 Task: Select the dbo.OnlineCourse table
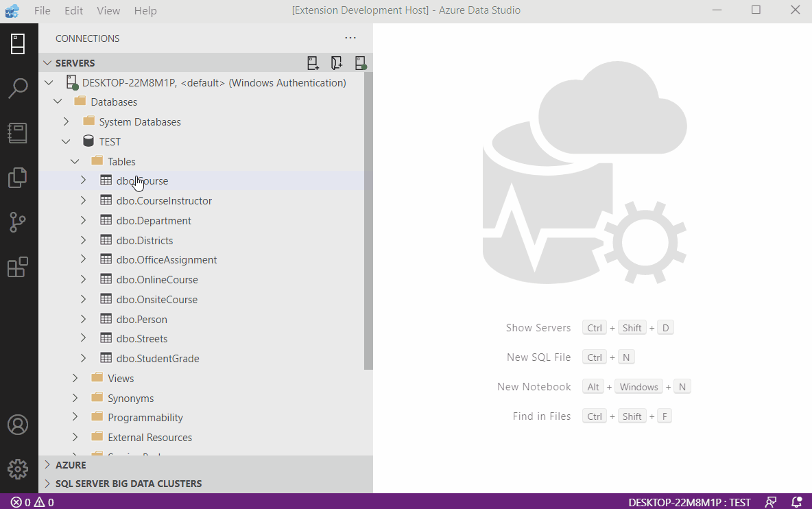pyautogui.click(x=157, y=280)
